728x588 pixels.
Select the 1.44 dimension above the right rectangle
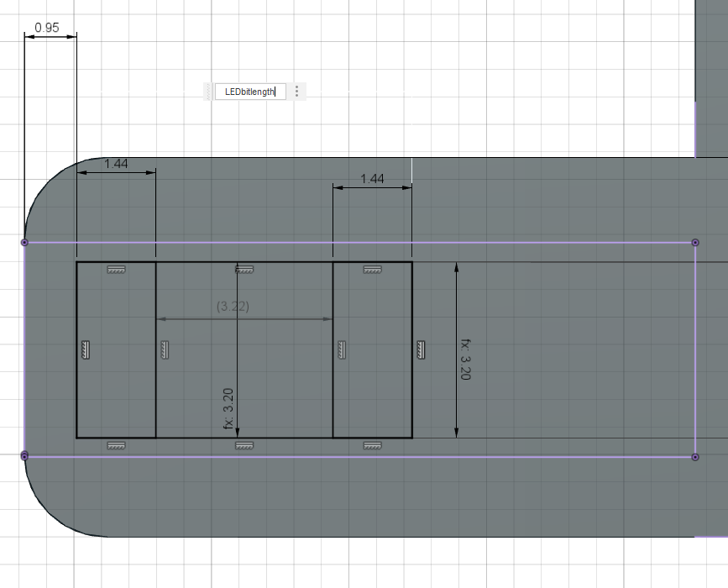click(372, 179)
